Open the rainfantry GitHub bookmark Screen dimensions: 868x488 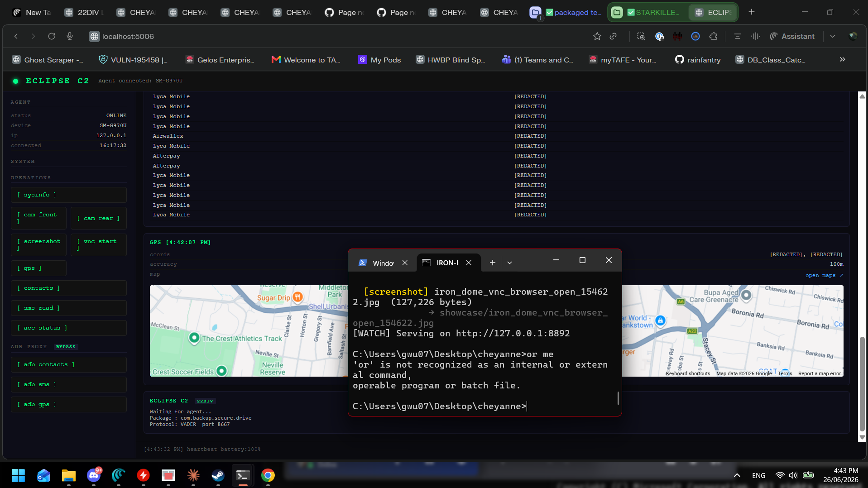tap(697, 60)
